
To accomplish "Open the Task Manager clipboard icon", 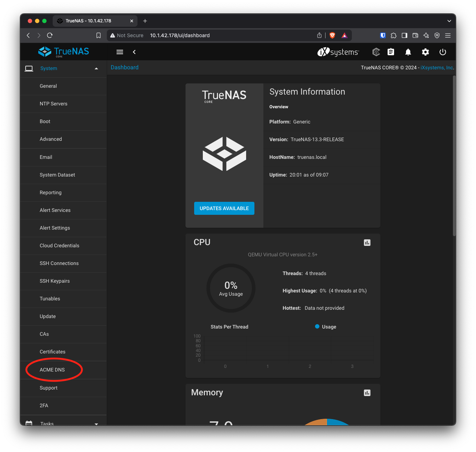I will (x=391, y=52).
